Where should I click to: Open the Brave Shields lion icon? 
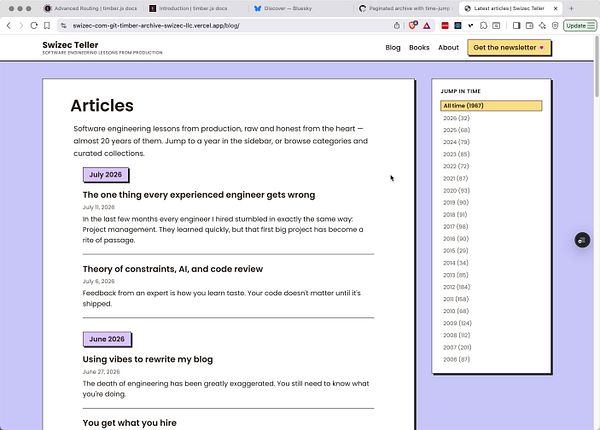(412, 26)
